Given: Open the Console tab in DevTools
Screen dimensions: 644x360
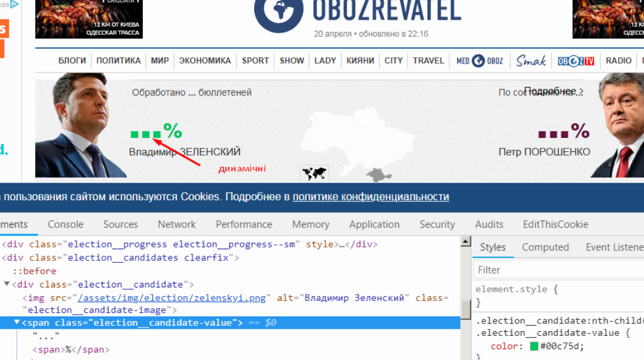Looking at the screenshot, I should tap(65, 224).
